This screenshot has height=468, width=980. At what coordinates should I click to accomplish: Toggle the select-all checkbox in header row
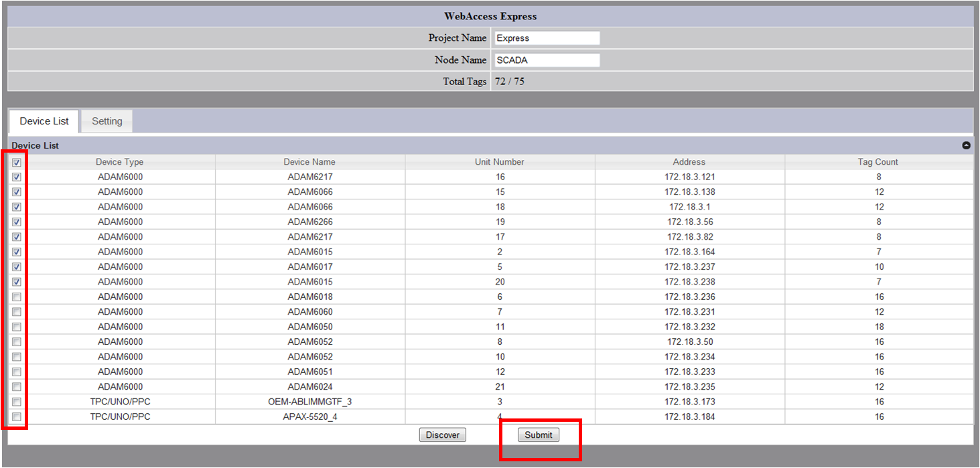tap(17, 162)
